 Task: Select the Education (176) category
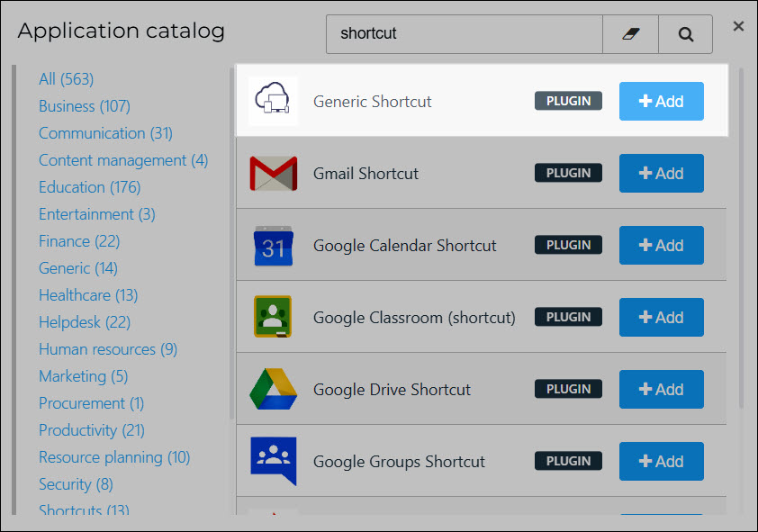[89, 187]
